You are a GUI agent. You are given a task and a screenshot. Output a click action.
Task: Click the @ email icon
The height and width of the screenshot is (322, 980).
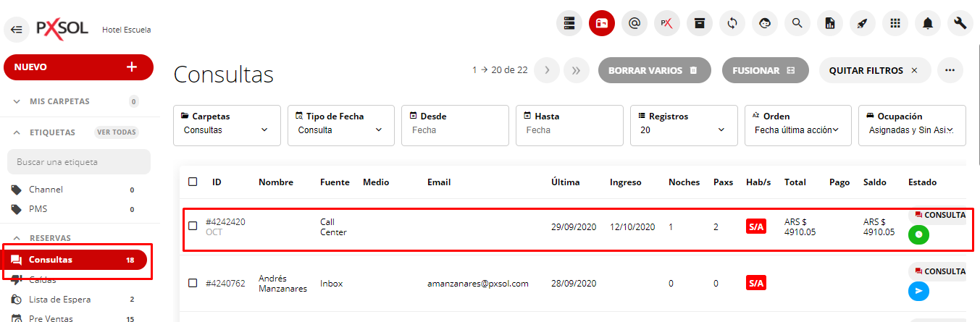tap(635, 23)
